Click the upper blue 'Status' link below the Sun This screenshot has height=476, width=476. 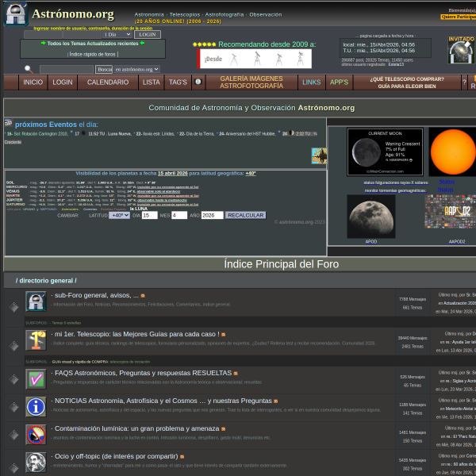[447, 182]
